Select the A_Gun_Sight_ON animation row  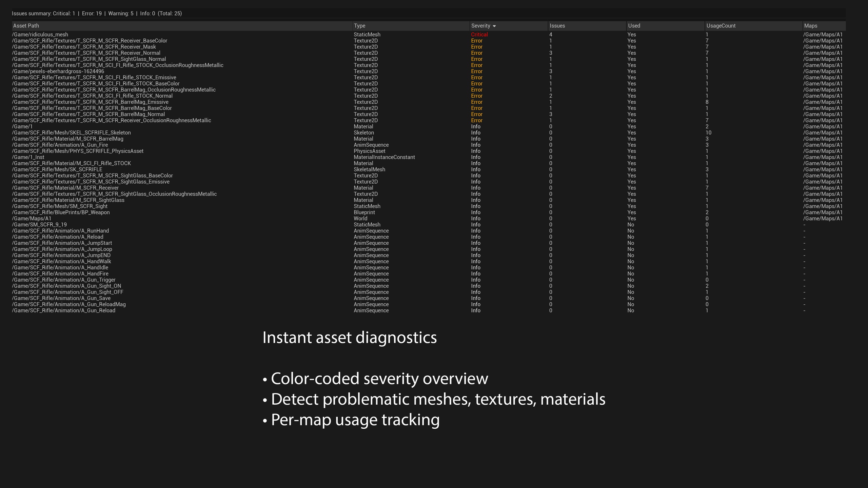(x=429, y=286)
